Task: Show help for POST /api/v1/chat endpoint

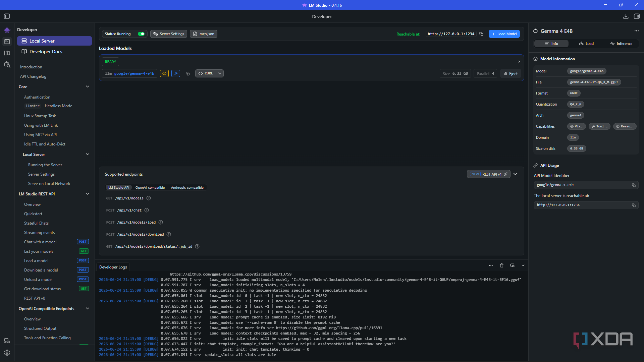Action: 147,210
